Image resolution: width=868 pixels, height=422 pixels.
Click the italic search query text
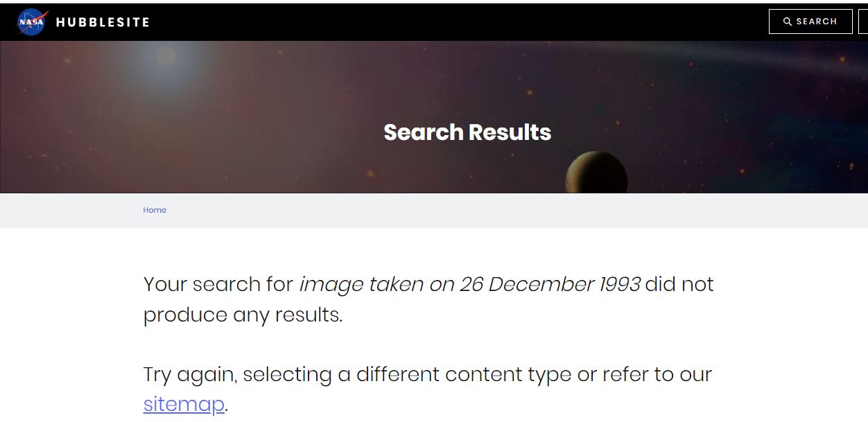(x=469, y=284)
